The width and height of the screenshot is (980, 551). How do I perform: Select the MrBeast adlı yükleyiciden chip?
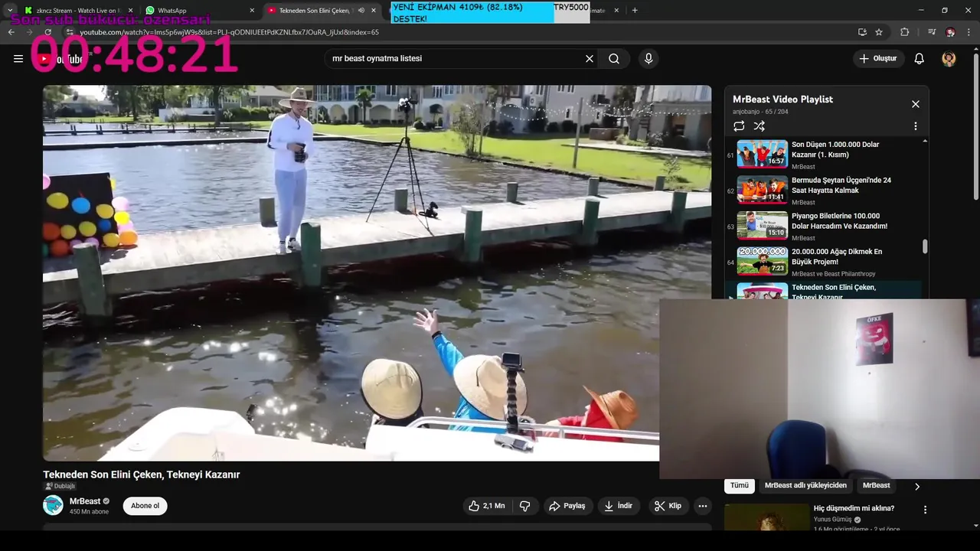pos(805,485)
